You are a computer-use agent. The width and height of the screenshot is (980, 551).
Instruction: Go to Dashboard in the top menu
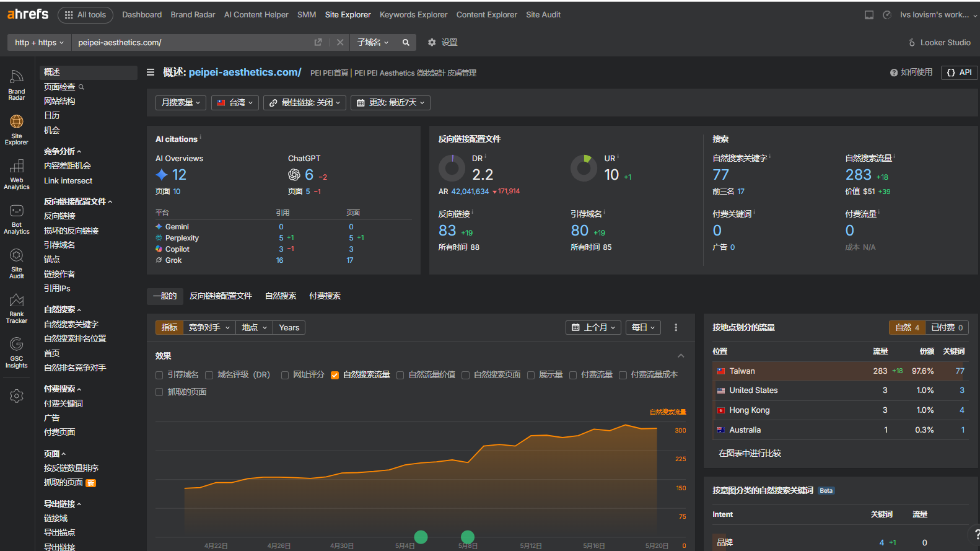tap(142, 15)
